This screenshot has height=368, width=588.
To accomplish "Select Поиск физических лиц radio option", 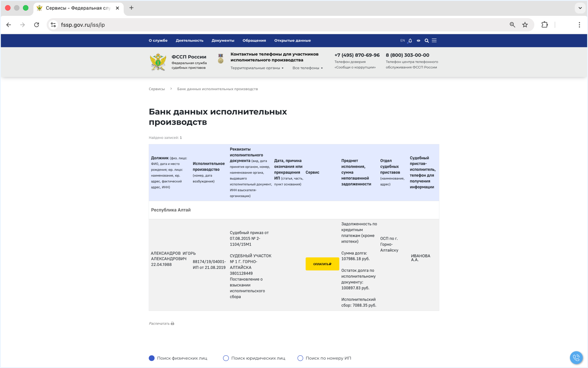I will click(x=152, y=358).
